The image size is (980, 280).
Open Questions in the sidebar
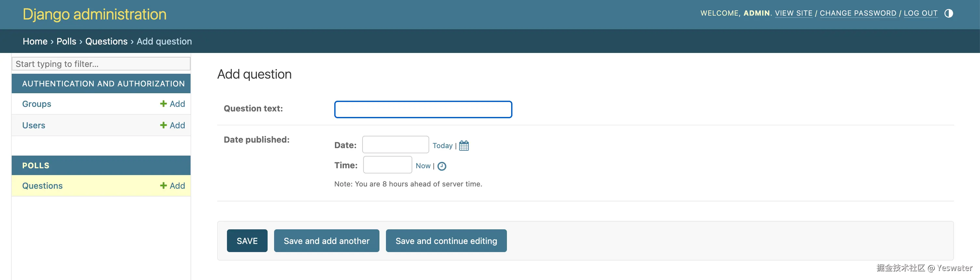pos(42,186)
